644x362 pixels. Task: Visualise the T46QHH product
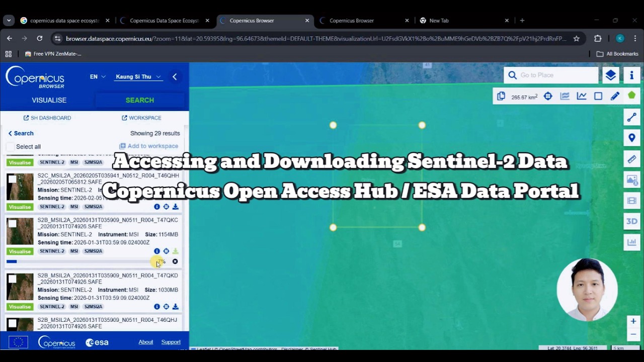point(20,207)
